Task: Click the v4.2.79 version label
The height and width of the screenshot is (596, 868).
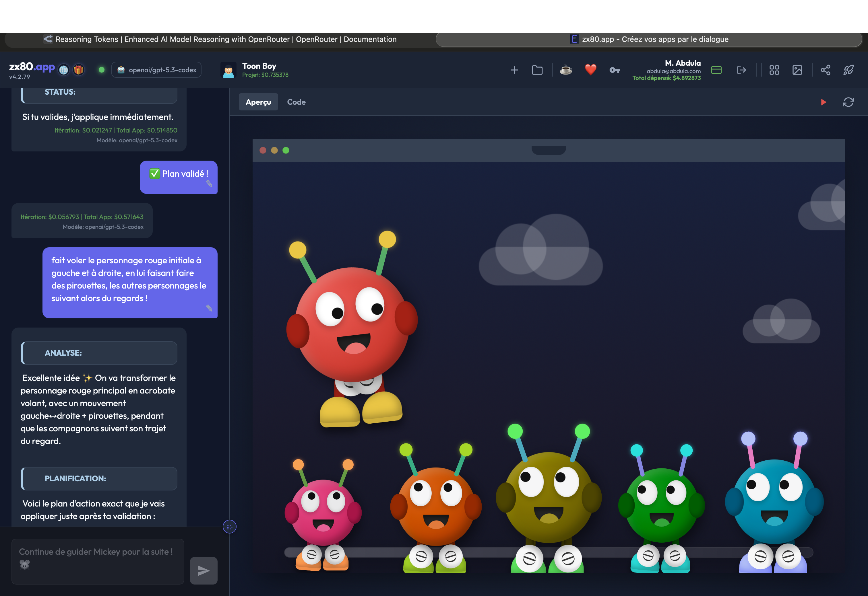Action: tap(20, 77)
